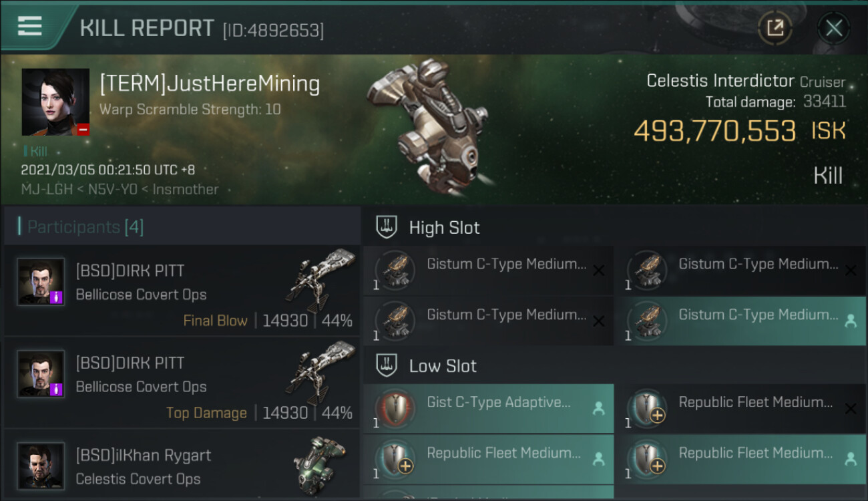
Task: Select DIRK PITT Top Damage entry
Action: point(182,383)
